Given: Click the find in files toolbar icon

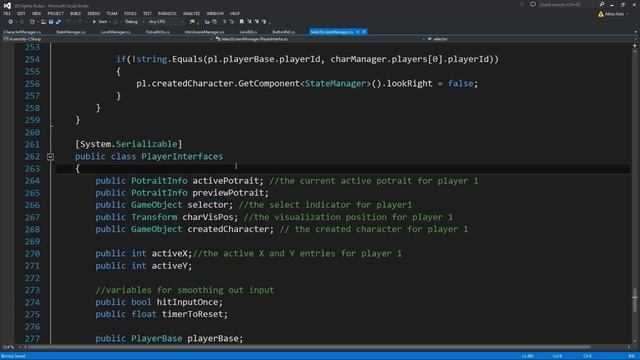Looking at the screenshot, I should click(192, 22).
